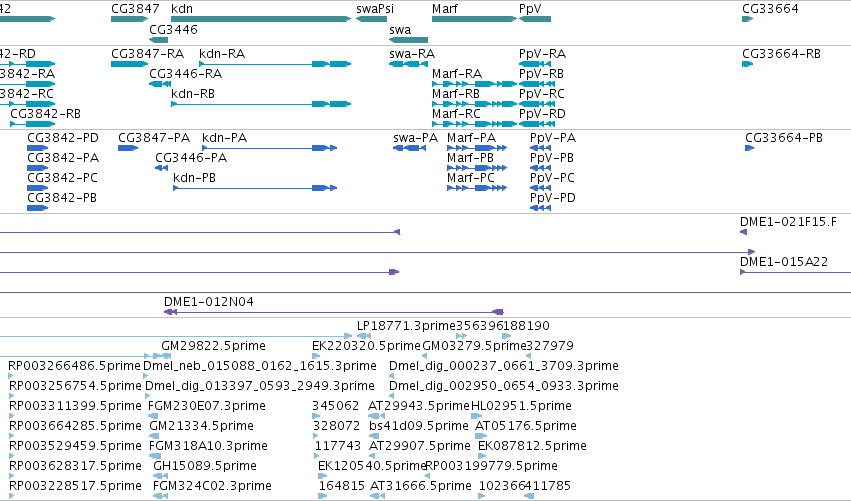The image size is (851, 501).
Task: Select the Marf gene label
Action: (x=444, y=9)
